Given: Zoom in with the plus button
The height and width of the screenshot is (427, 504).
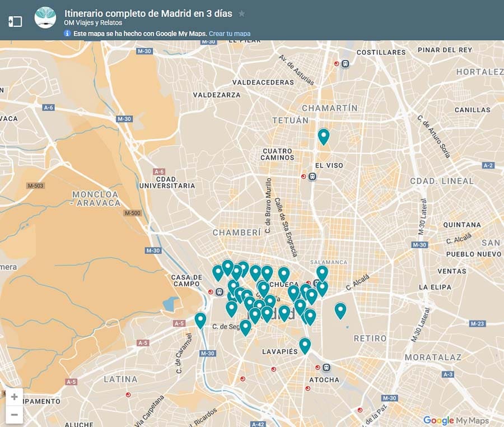Looking at the screenshot, I should (14, 397).
